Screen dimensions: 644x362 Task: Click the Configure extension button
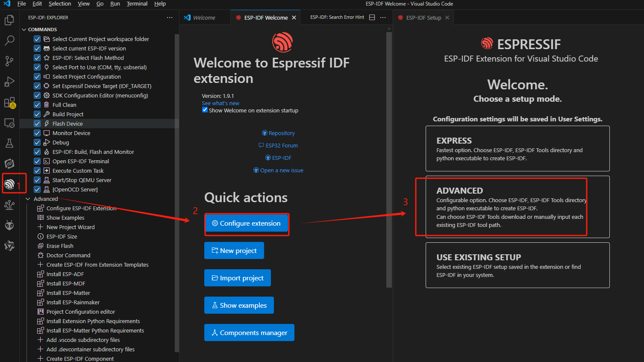(246, 223)
